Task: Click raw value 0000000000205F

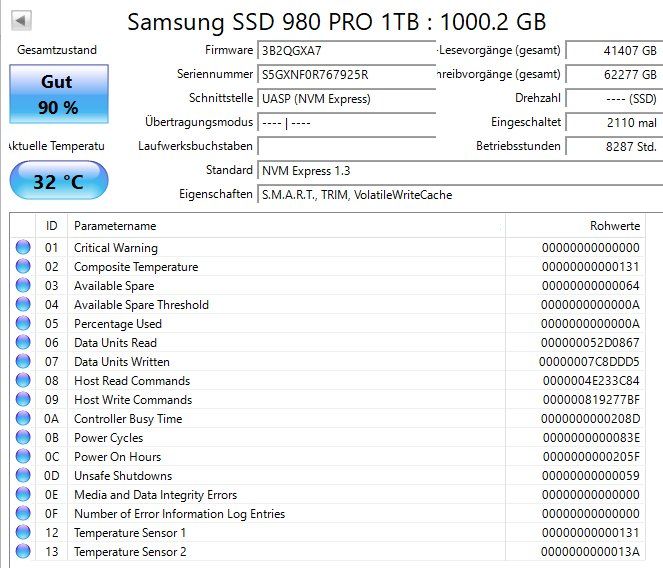Action: [591, 457]
